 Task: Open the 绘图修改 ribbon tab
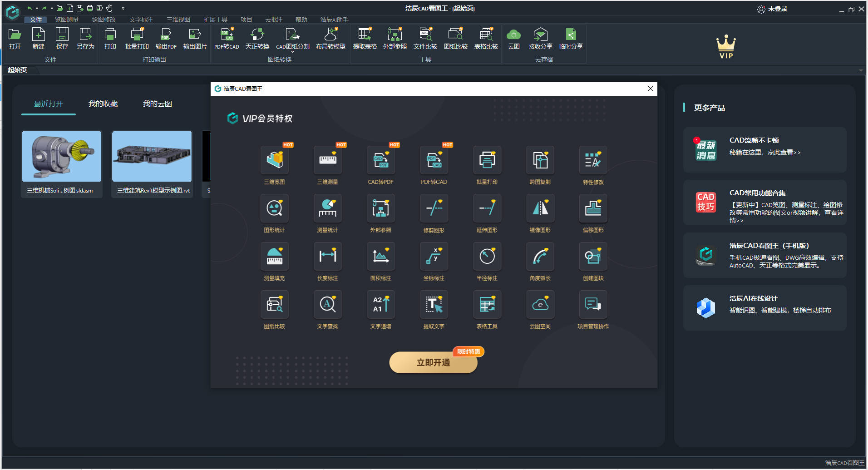[x=104, y=20]
